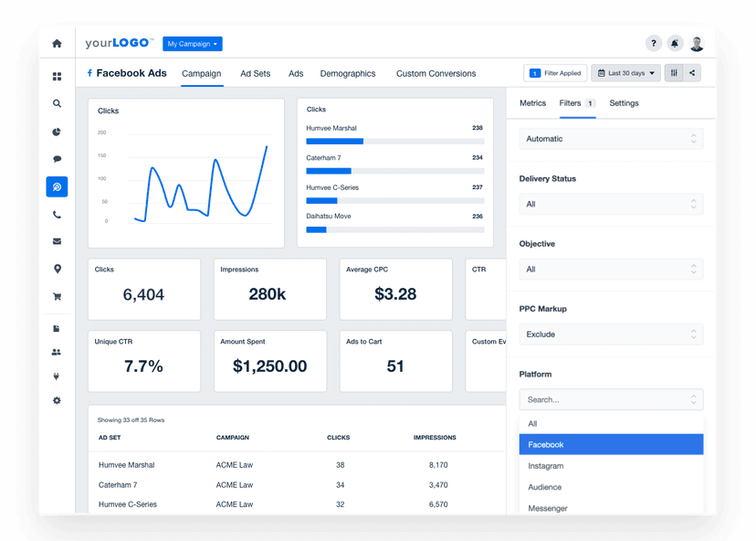Open the Demographics tab
Screen dimensions: 756x541
pos(348,73)
